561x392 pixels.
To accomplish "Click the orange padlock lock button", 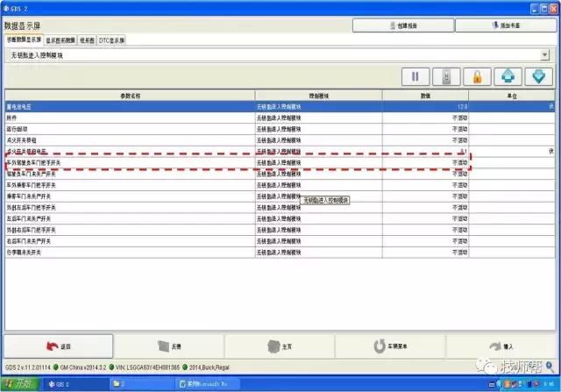I will pyautogui.click(x=477, y=76).
